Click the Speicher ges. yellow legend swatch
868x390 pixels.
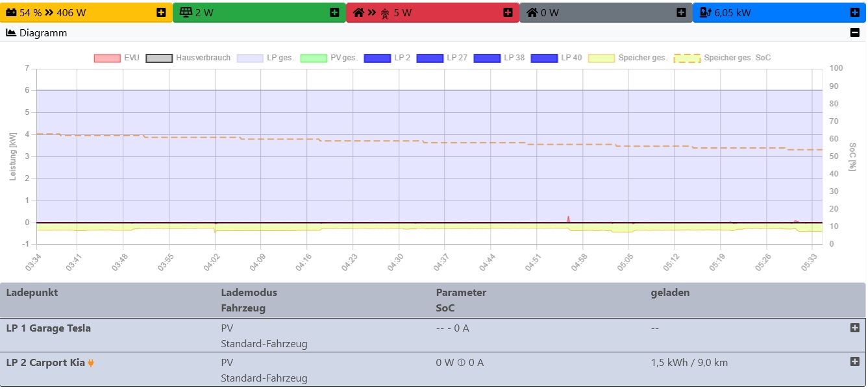click(x=601, y=58)
